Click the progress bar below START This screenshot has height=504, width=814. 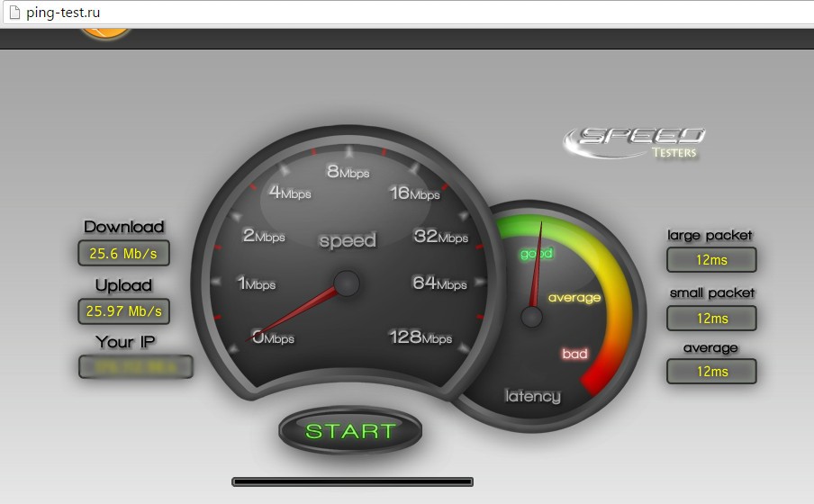[x=352, y=482]
